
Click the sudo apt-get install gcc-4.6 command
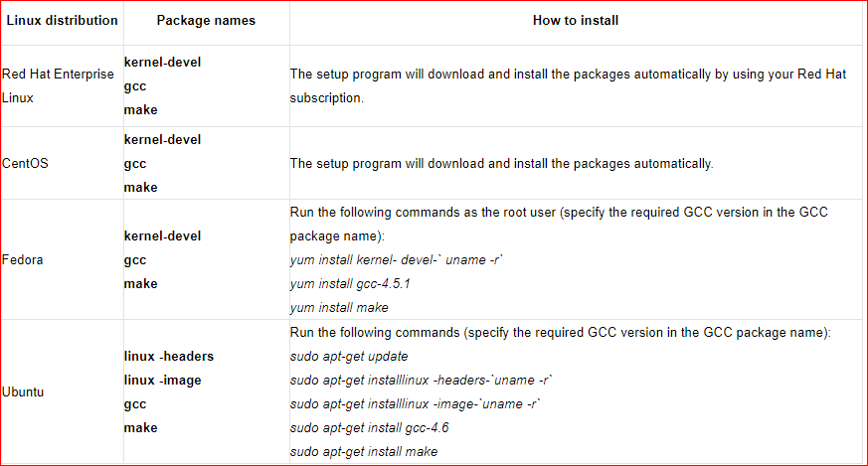(x=369, y=428)
